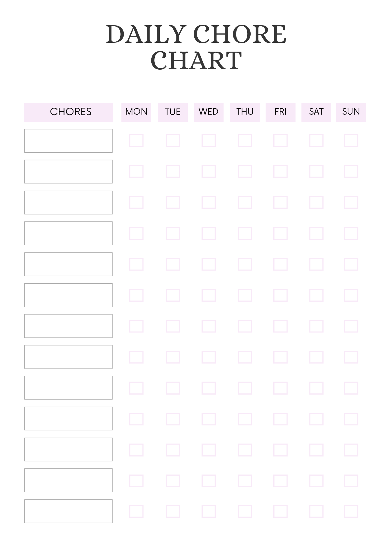Mark the SUN checkbox in the last row
The height and width of the screenshot is (555, 392).
pos(351,511)
